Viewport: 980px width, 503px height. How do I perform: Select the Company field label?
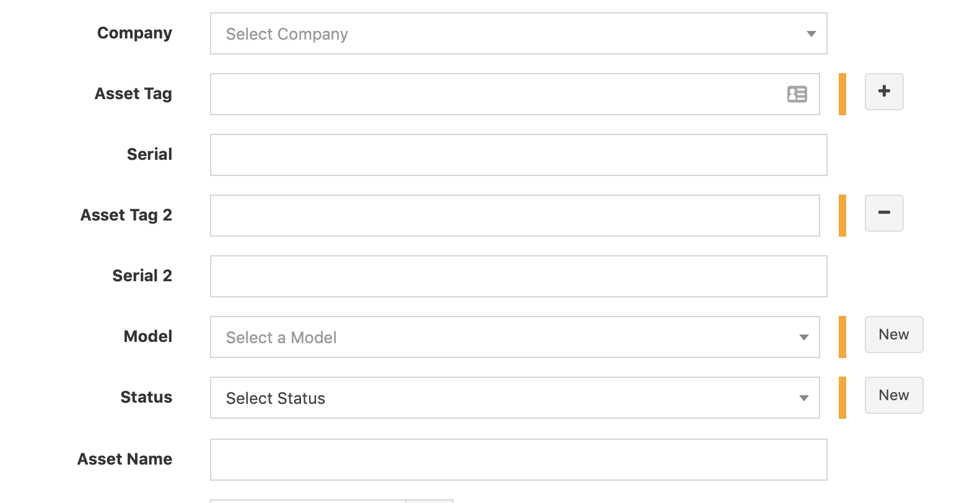pos(134,33)
